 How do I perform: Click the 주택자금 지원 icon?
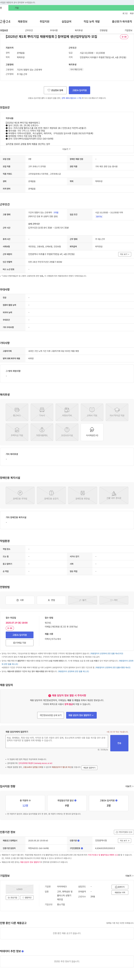17,432
